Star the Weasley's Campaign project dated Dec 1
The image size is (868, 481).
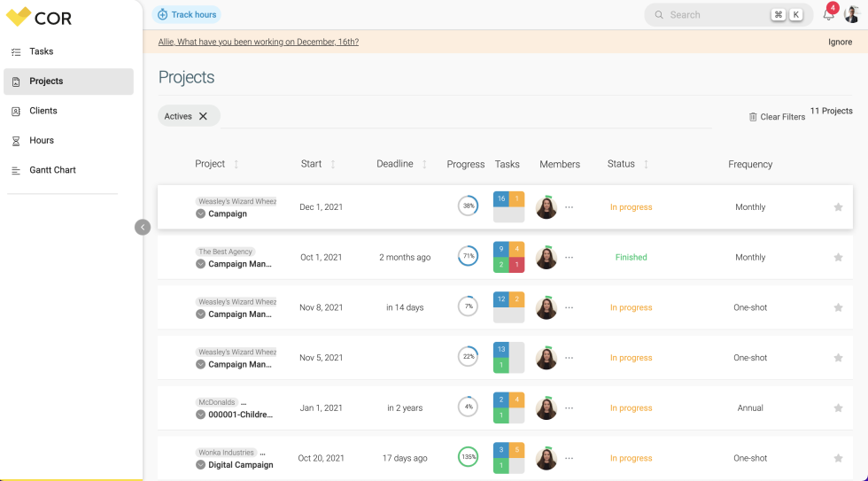[x=838, y=207]
